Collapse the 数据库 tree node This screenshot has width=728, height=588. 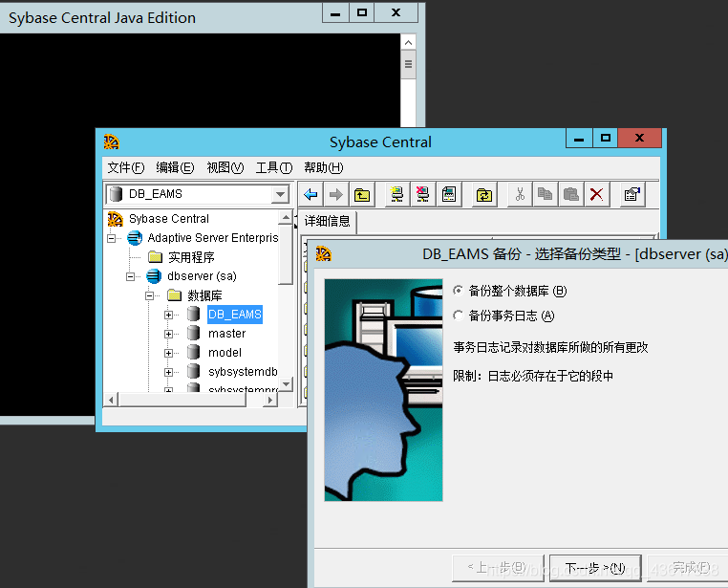click(149, 295)
